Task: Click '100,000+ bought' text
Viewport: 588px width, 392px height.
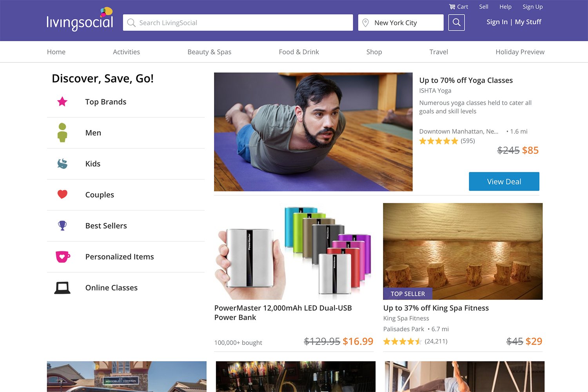Action: click(x=238, y=343)
